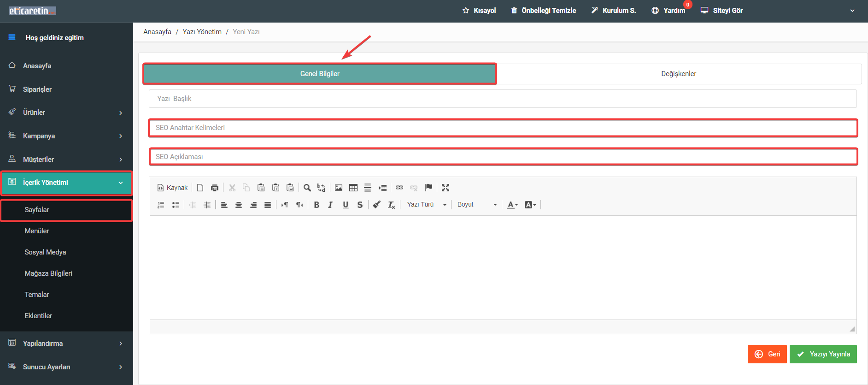The image size is (868, 385).
Task: Expand the Ürünler sidebar menu
Action: click(66, 113)
